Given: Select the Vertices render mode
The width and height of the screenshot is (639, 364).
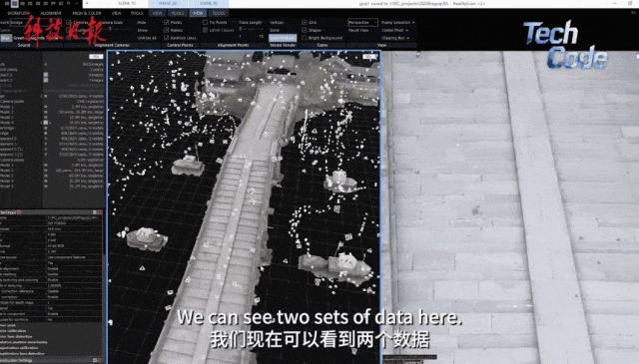Looking at the screenshot, I should tap(277, 22).
